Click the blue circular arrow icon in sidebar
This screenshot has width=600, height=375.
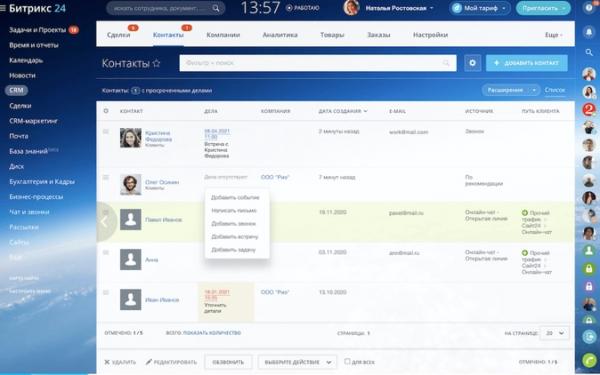[x=589, y=336]
